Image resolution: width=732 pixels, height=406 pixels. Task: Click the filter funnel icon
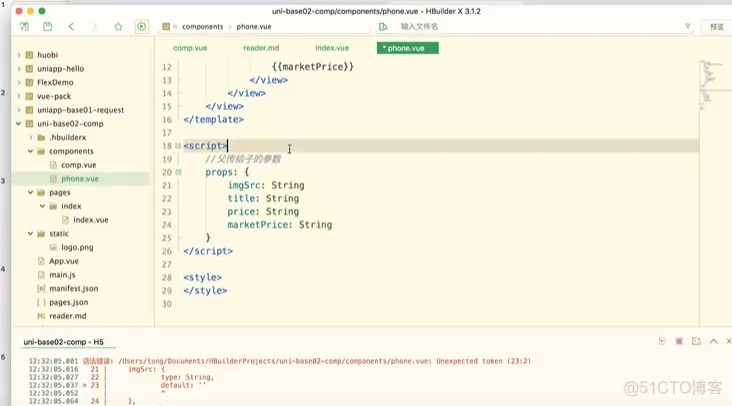tap(688, 27)
